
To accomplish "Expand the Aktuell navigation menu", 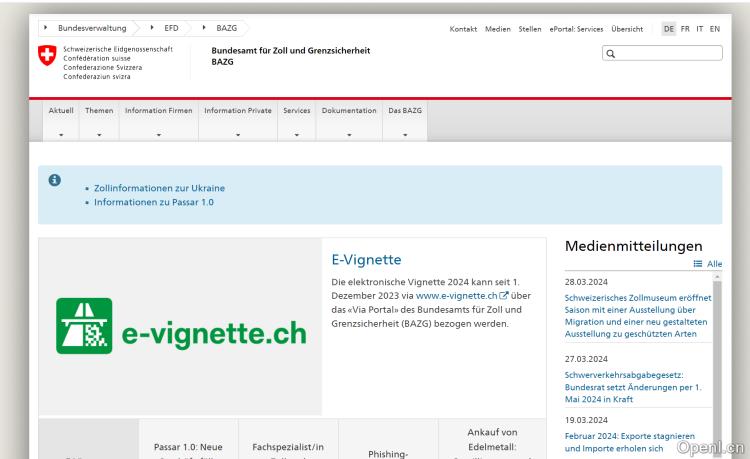I will (x=61, y=120).
